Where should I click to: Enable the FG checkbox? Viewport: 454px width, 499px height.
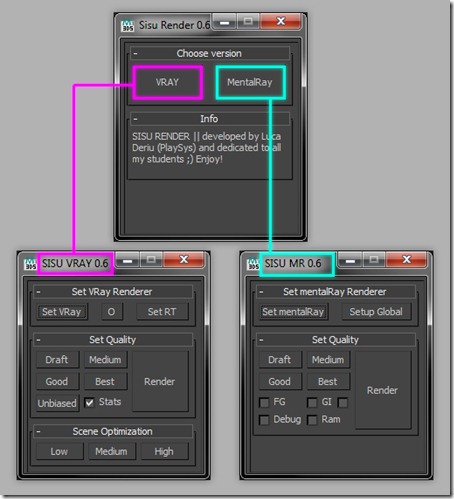(264, 402)
